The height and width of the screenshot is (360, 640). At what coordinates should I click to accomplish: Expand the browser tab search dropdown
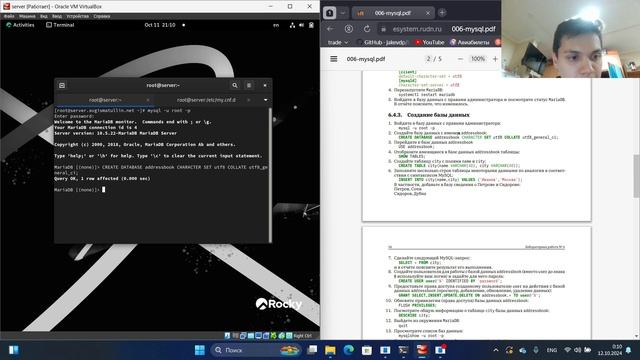coord(343,13)
